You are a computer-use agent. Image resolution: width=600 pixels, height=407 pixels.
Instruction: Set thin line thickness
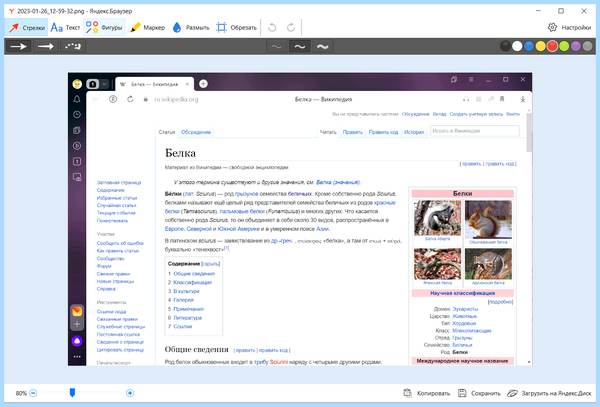point(276,46)
